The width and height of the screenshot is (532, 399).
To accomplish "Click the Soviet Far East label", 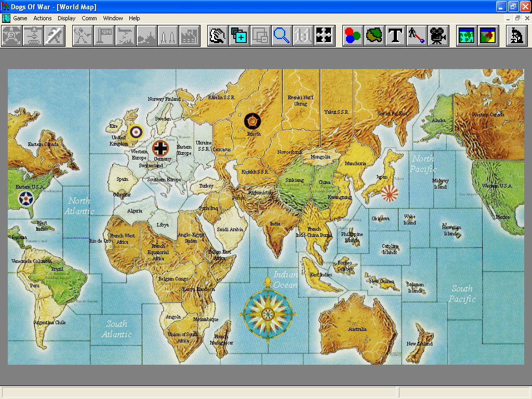I will (x=393, y=114).
